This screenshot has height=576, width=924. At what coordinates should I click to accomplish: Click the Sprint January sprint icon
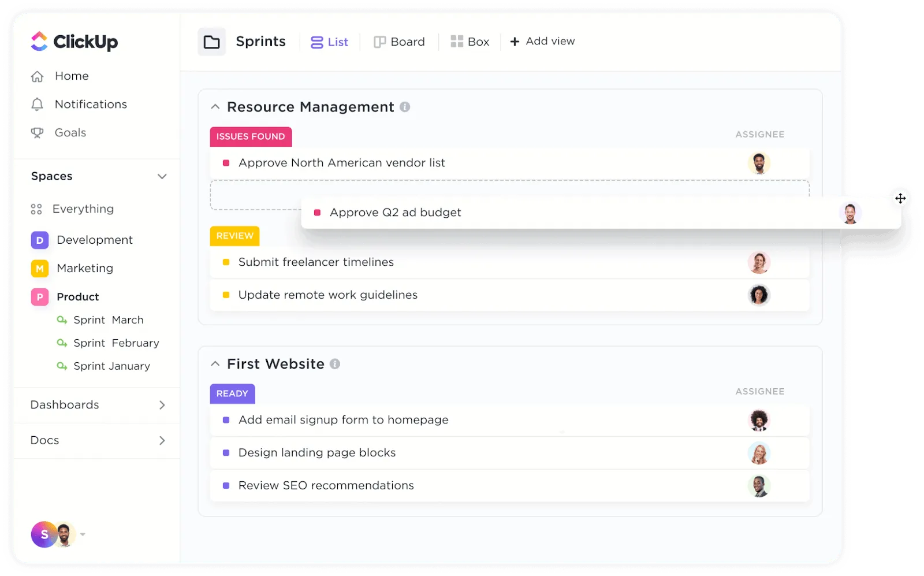[62, 366]
